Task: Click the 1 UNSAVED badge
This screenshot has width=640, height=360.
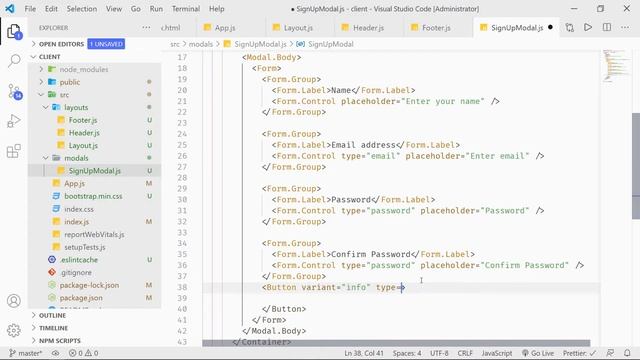Action: [x=106, y=44]
